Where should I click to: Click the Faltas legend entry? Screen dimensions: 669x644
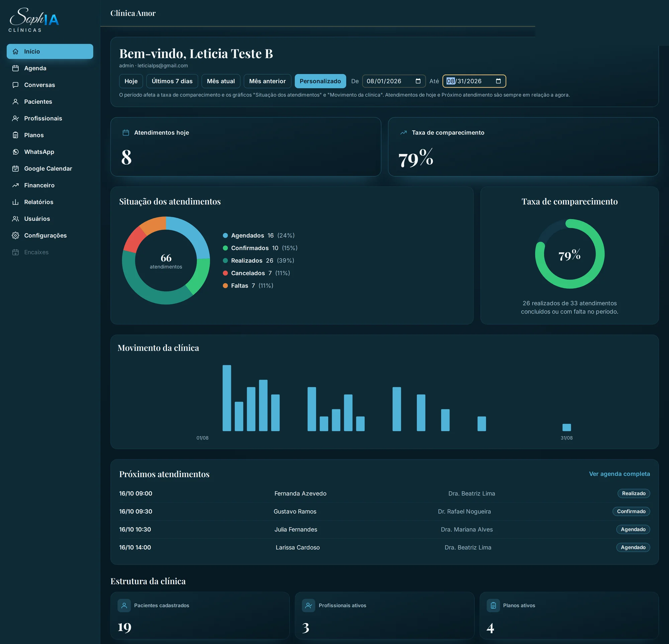[248, 286]
